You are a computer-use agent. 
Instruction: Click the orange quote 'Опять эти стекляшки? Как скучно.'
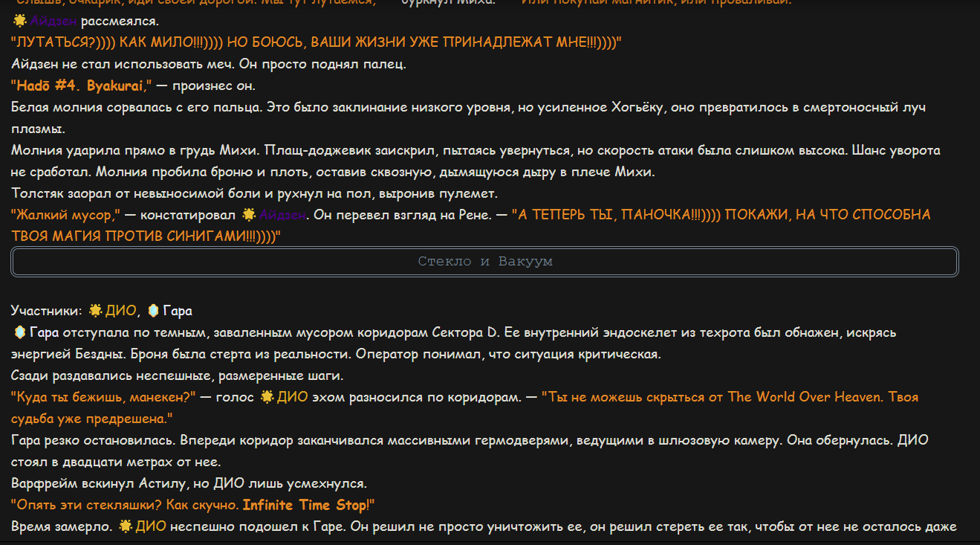click(x=125, y=505)
